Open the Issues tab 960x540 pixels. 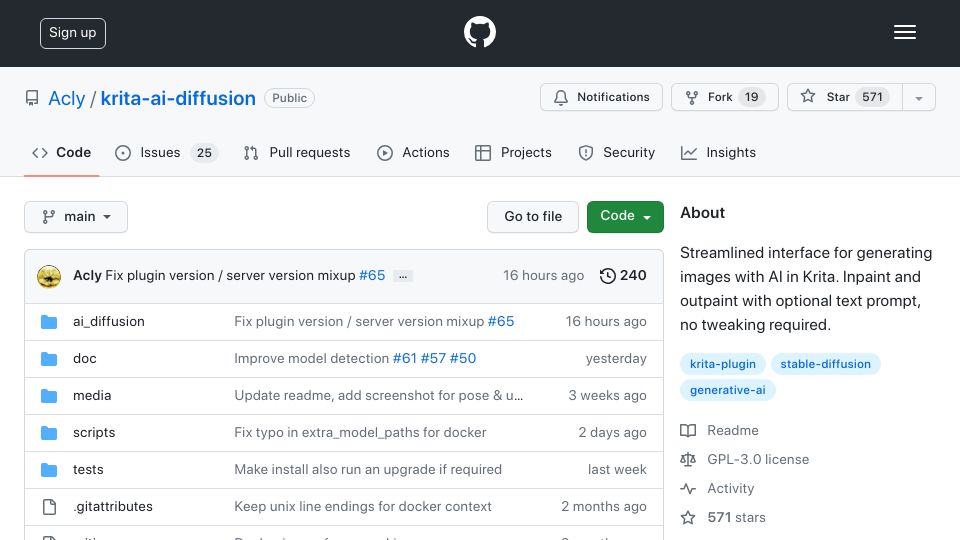click(166, 152)
